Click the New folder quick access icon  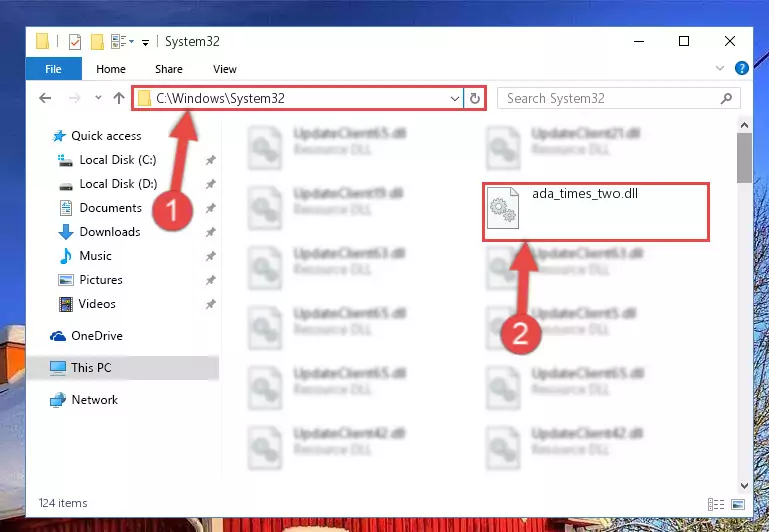[x=97, y=42]
